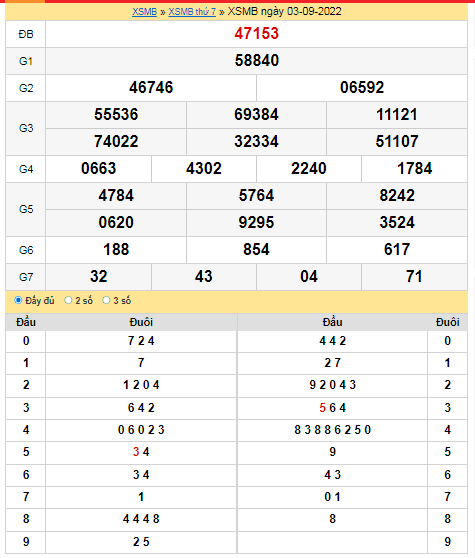Click the tail values 6 4 2

[x=141, y=408]
